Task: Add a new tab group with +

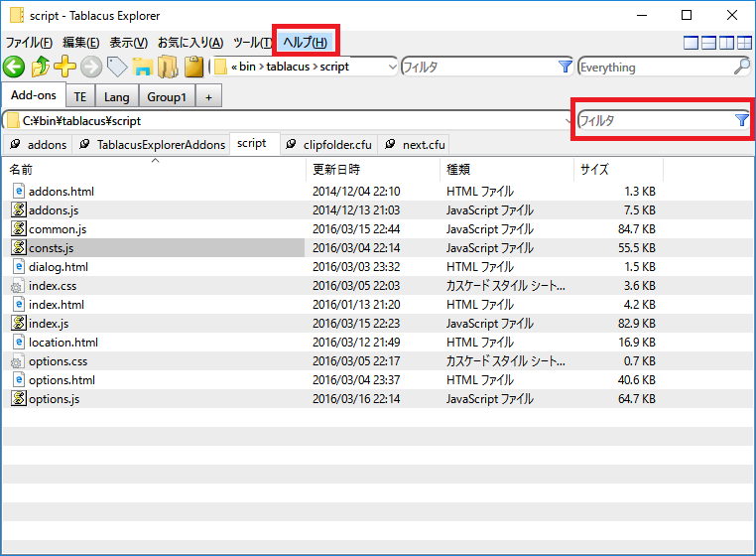Action: [x=208, y=97]
